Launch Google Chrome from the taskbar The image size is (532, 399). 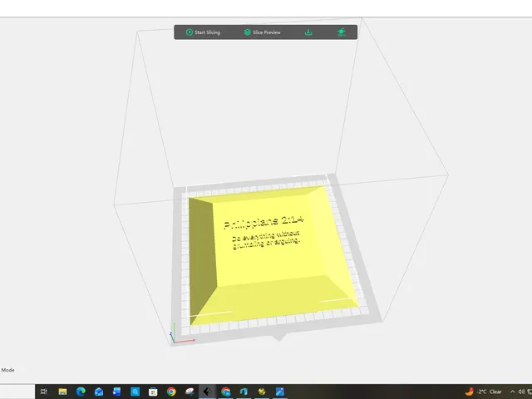171,392
